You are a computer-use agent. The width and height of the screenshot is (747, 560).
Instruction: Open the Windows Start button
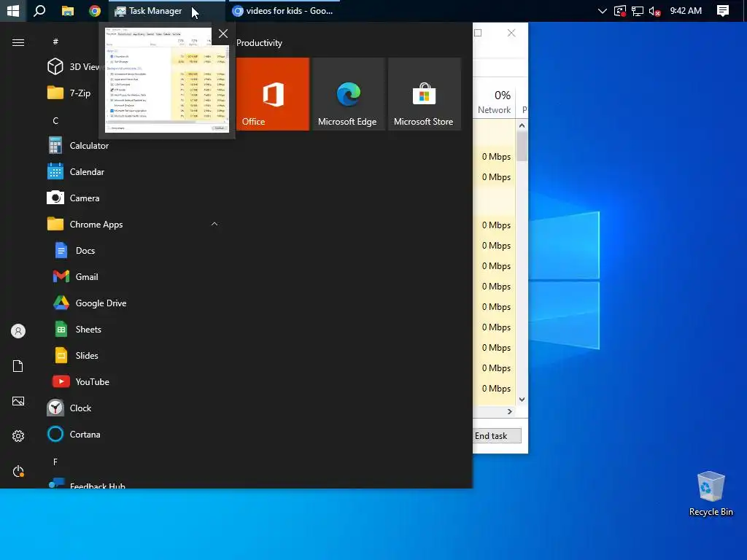click(x=13, y=10)
